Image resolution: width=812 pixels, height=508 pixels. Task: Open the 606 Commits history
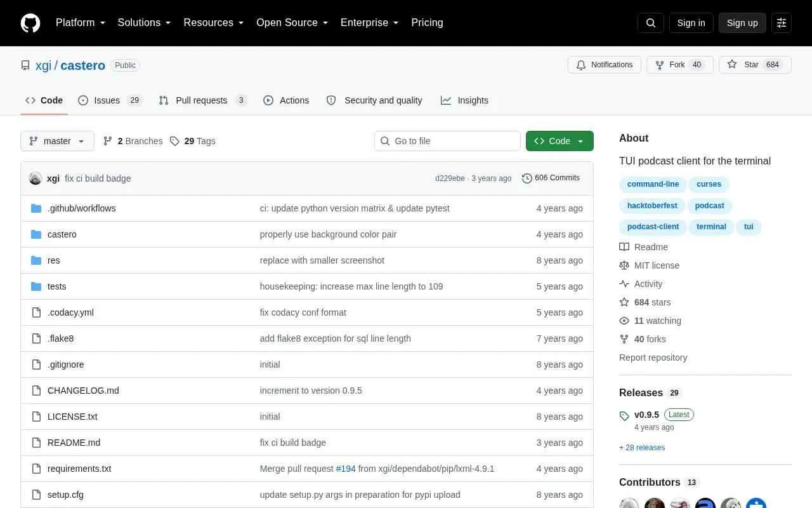click(x=551, y=178)
